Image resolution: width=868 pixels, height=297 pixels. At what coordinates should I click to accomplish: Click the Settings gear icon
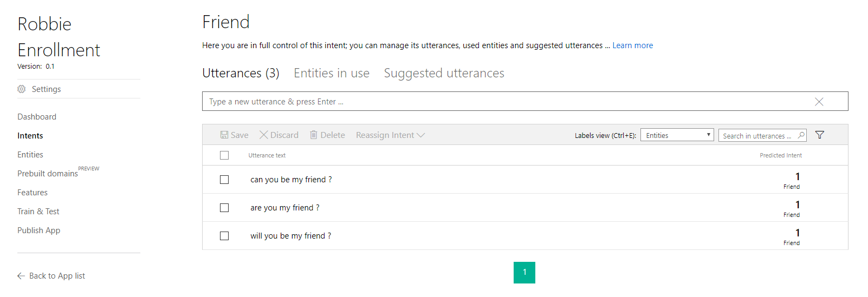pos(22,89)
